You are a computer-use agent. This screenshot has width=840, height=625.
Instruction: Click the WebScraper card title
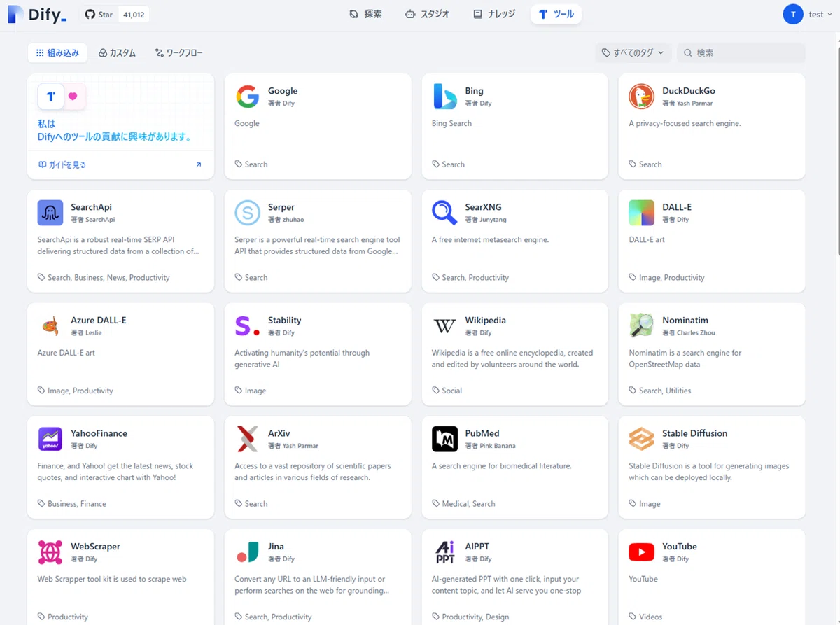95,547
